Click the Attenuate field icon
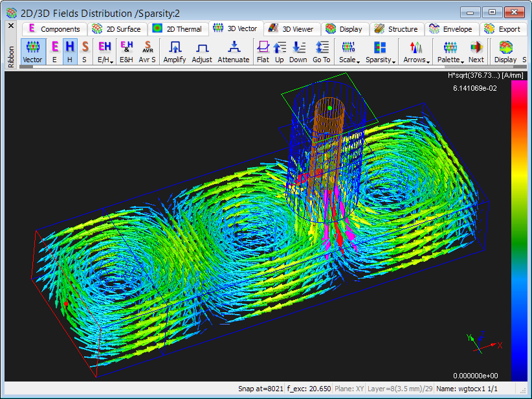Viewport: 532px width, 399px height. click(233, 51)
